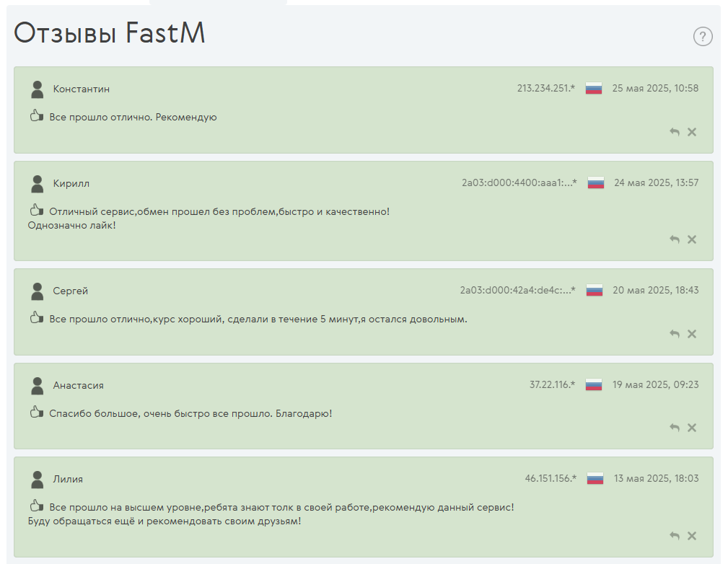
Task: Reply to Сергей's review
Action: tap(675, 334)
